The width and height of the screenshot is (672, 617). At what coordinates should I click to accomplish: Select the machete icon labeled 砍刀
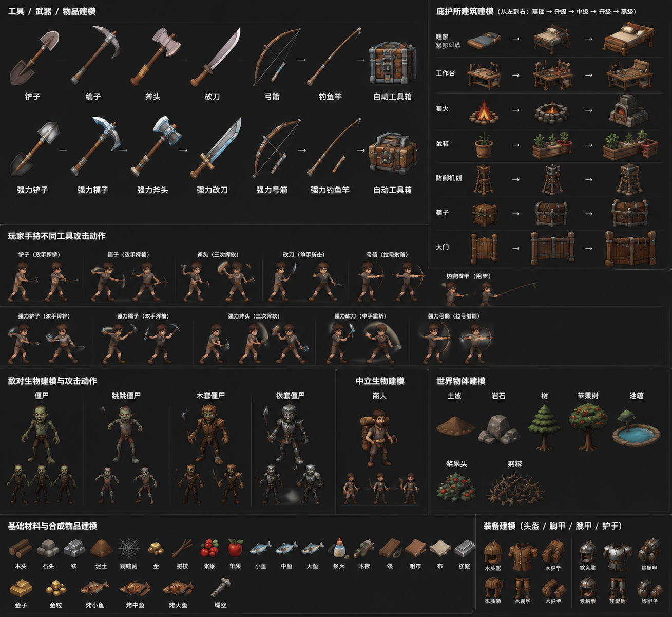pyautogui.click(x=216, y=57)
